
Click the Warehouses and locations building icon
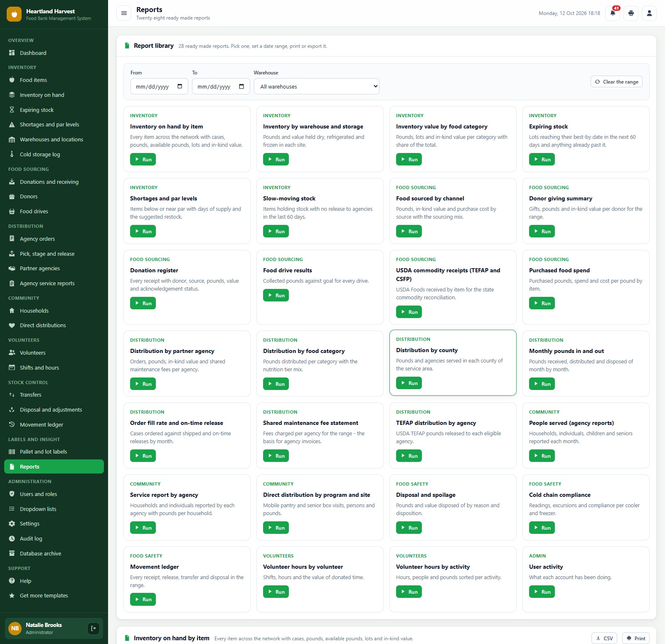12,139
